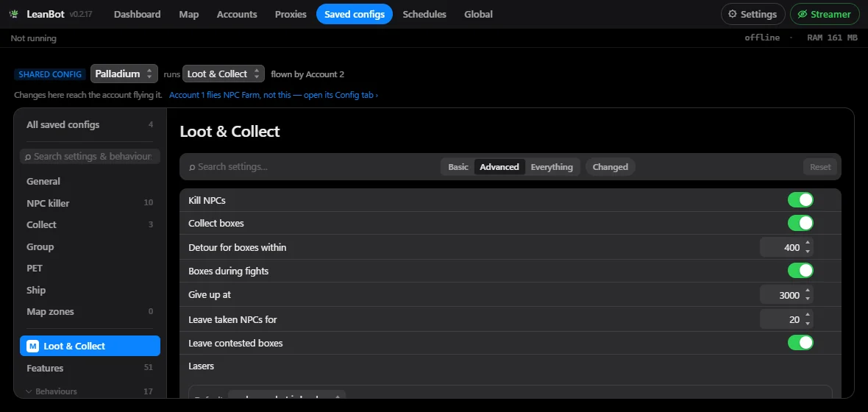This screenshot has width=868, height=412.
Task: Go to the Global tab
Action: (478, 15)
